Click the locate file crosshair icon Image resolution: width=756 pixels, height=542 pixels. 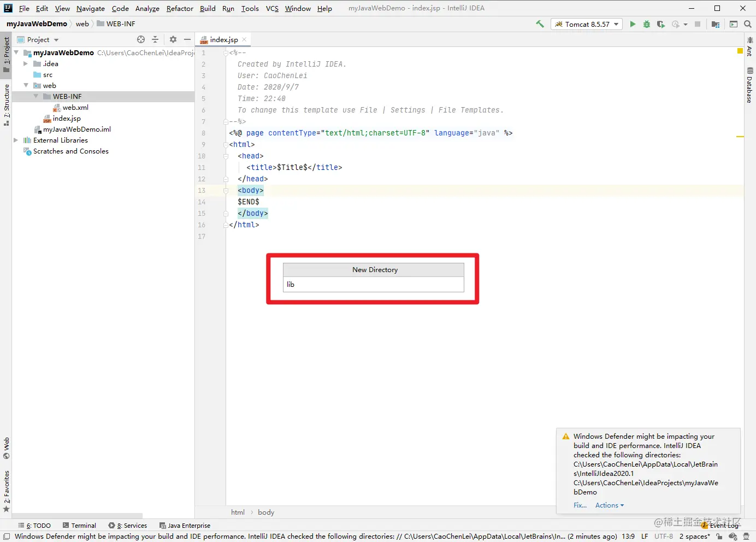point(141,39)
